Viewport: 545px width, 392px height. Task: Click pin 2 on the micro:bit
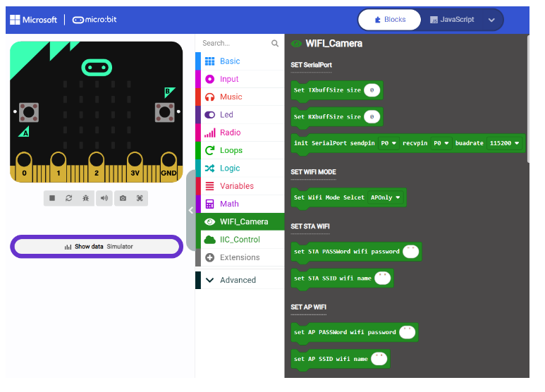pyautogui.click(x=97, y=166)
